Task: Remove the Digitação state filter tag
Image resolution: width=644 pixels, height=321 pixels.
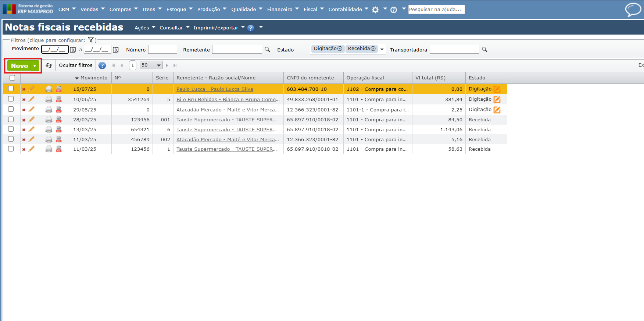Action: 340,49
